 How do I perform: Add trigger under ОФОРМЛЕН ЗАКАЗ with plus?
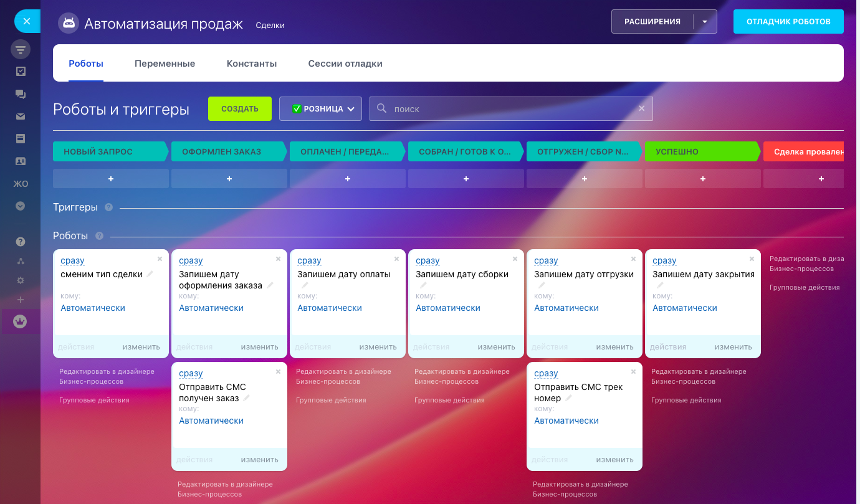[229, 179]
